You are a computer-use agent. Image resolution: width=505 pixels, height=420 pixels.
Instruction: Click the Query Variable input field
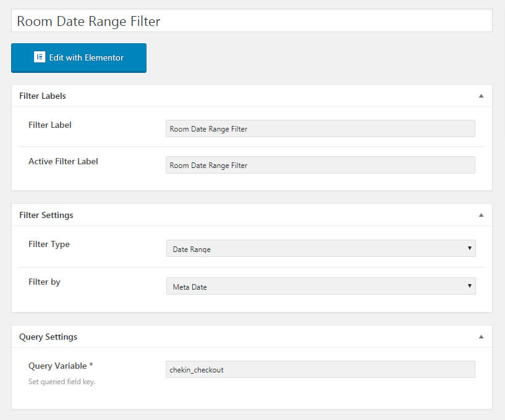[320, 369]
